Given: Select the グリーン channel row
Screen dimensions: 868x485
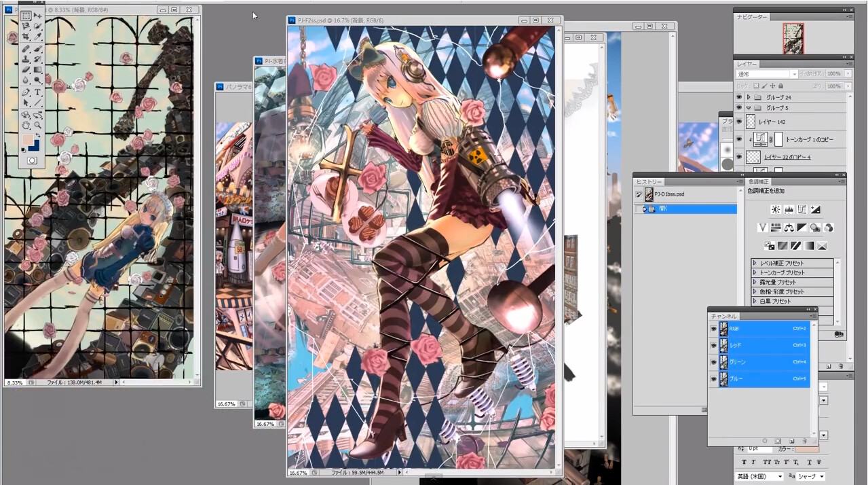Looking at the screenshot, I should click(x=760, y=362).
